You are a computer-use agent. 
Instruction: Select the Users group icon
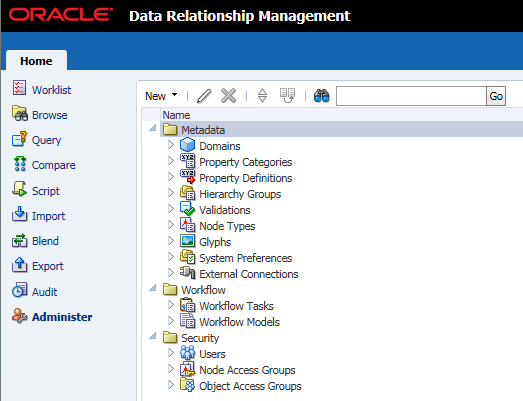click(x=187, y=353)
